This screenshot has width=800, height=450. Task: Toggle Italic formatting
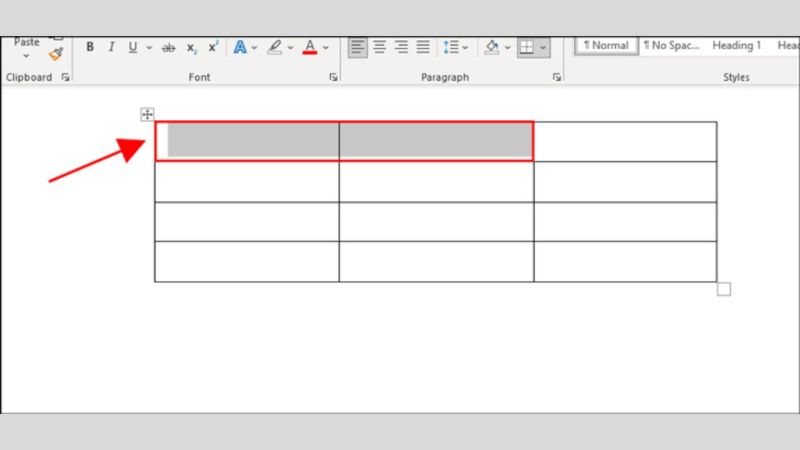click(111, 47)
